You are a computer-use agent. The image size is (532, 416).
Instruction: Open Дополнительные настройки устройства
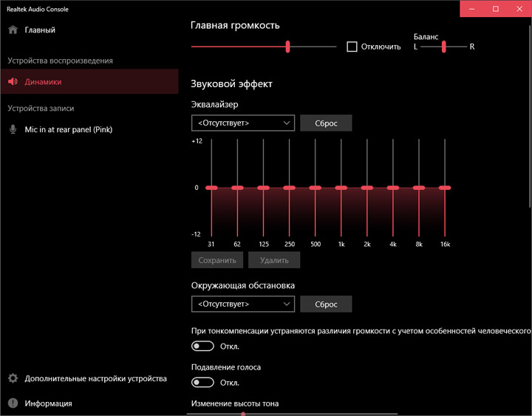coord(89,378)
